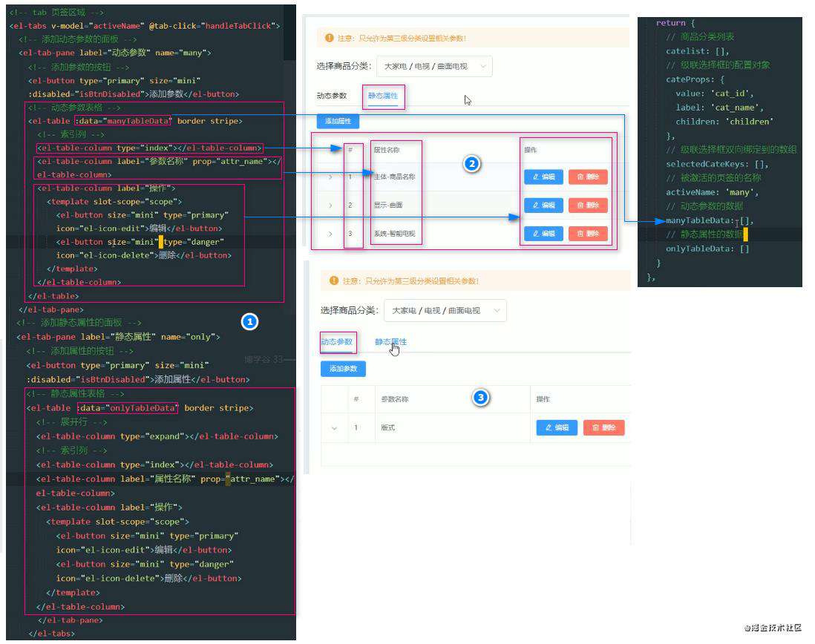Click the 添加属性 button
The image size is (815, 644).
[x=338, y=121]
